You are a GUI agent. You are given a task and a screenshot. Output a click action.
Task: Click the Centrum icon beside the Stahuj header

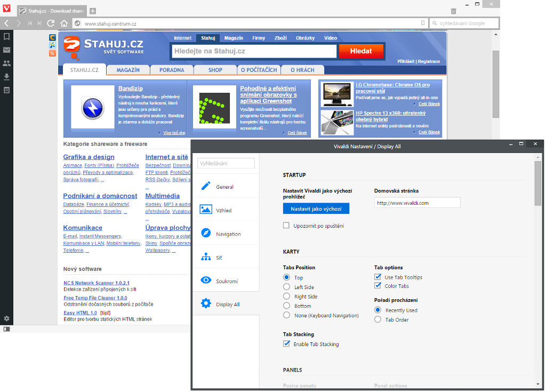point(52,37)
